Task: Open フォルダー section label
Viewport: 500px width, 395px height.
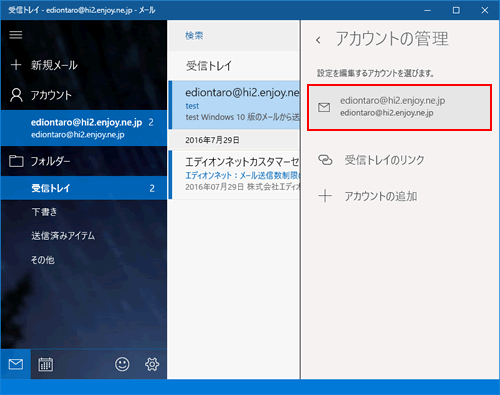Action: tap(51, 161)
